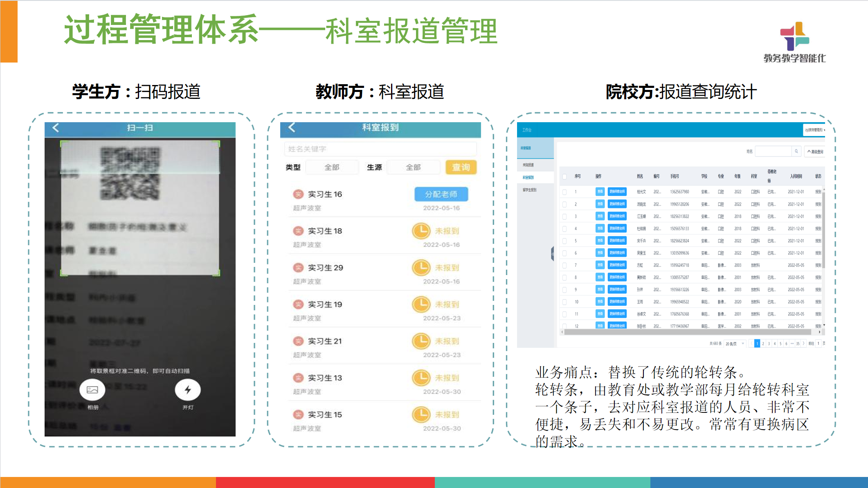868x488 pixels.
Task: Turn on the 开灯 flashlight icon
Action: (188, 390)
